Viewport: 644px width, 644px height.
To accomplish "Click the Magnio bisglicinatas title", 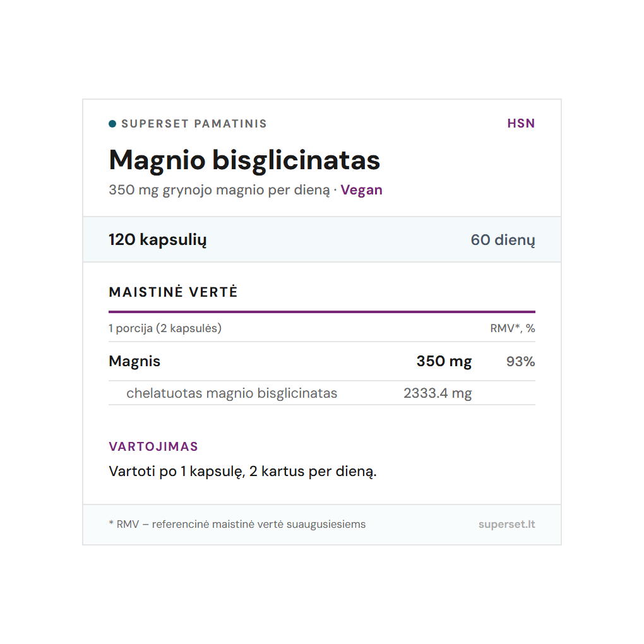I will tap(244, 160).
